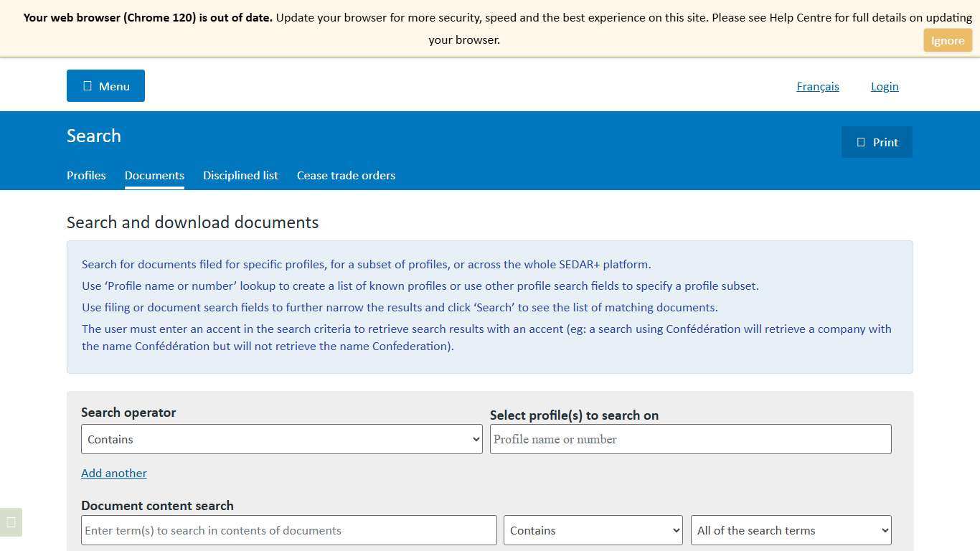Open the main Menu

pos(105,86)
